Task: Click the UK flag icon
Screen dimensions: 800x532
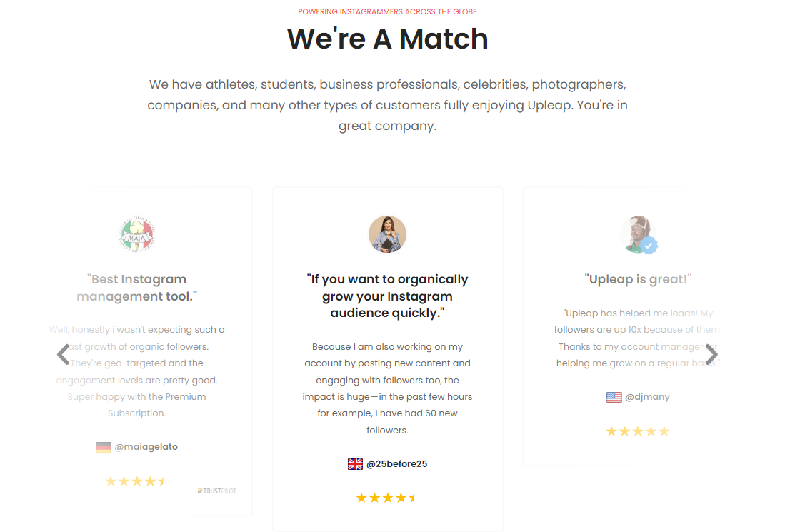Action: [355, 463]
